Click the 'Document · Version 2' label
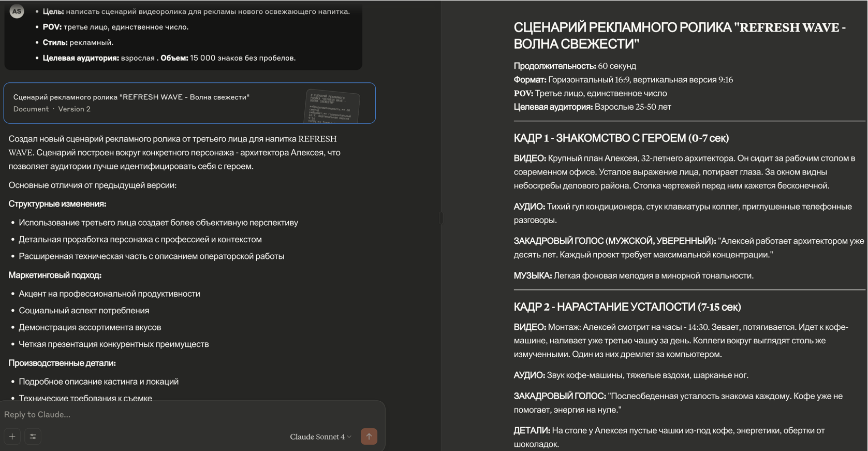 click(52, 109)
